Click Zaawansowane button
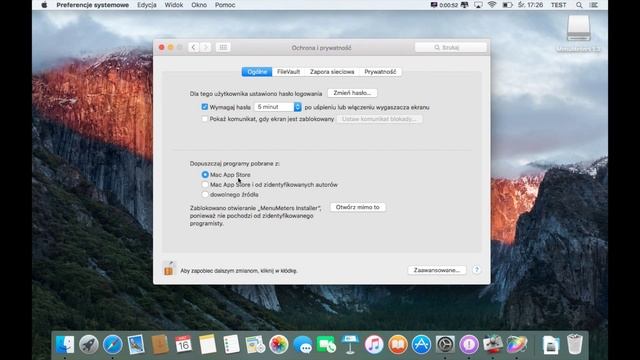 (x=437, y=270)
